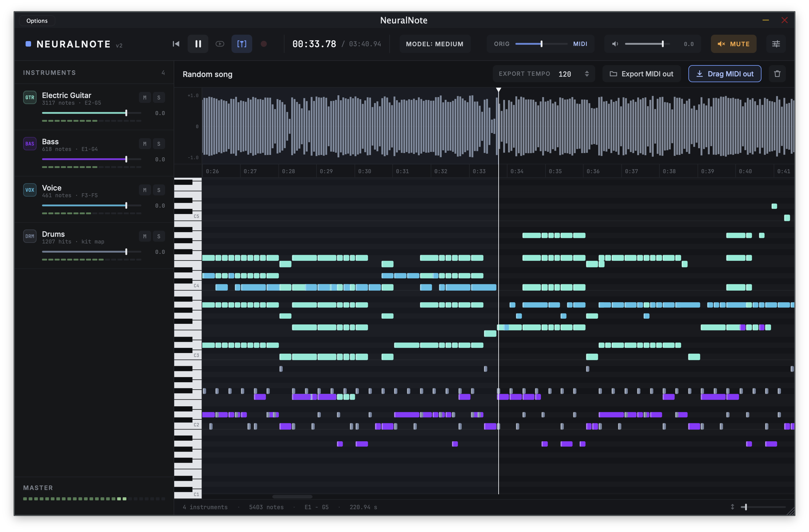Adjust the Electric Guitar volume slider
Viewport: 809px width, 532px height.
(92, 113)
